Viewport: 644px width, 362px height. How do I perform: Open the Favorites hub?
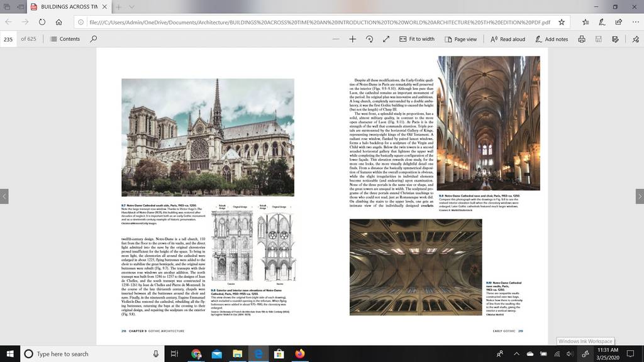pyautogui.click(x=586, y=22)
